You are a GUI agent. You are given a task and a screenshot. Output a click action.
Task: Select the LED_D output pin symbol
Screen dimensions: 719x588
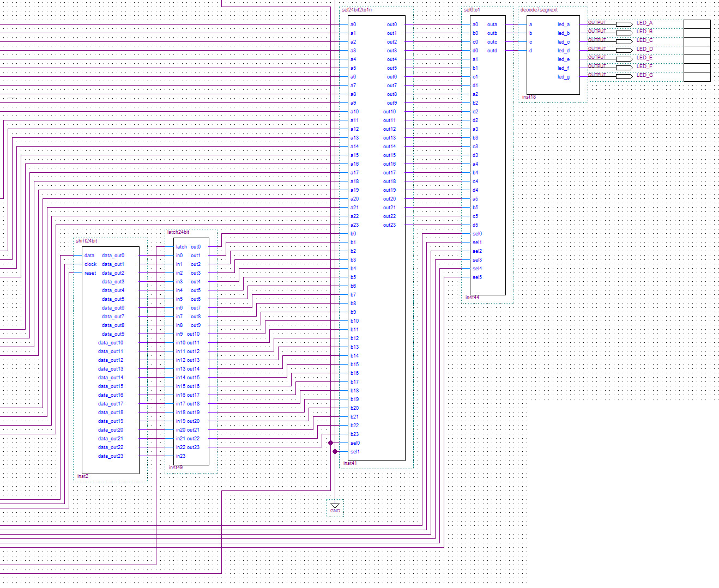coord(624,50)
